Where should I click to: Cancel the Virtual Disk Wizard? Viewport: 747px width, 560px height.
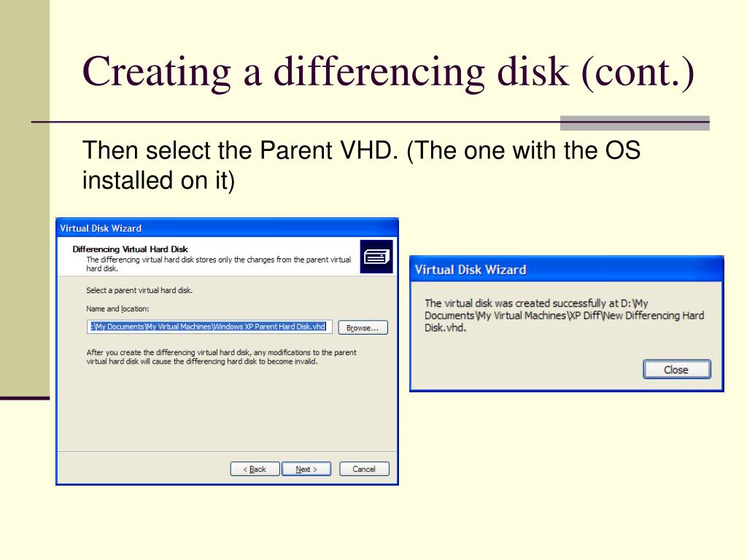tap(364, 469)
